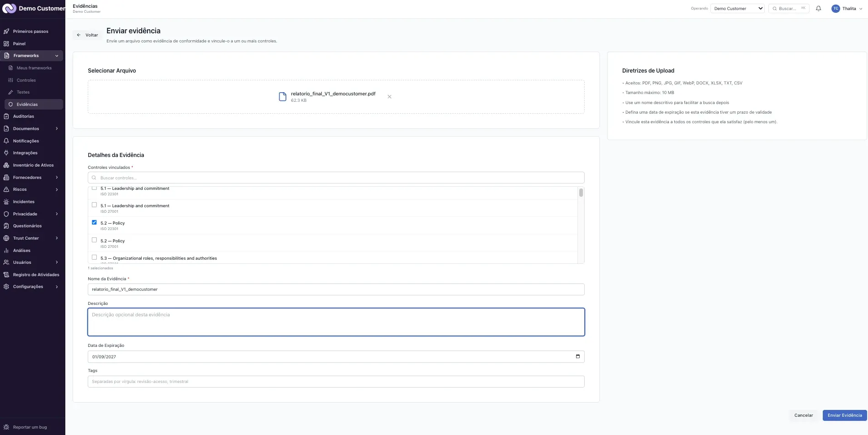This screenshot has height=435, width=868.
Task: Focus the Buscar controles search field
Action: (x=336, y=178)
